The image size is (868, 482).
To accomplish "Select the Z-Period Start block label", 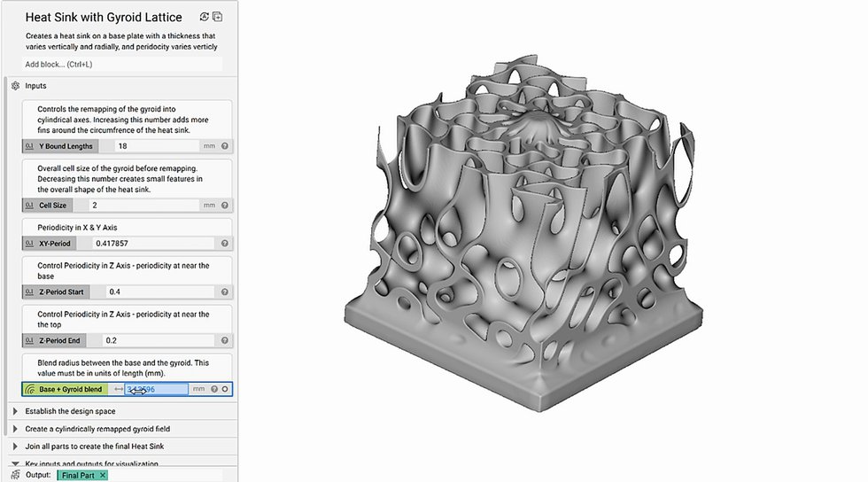I will tap(61, 292).
